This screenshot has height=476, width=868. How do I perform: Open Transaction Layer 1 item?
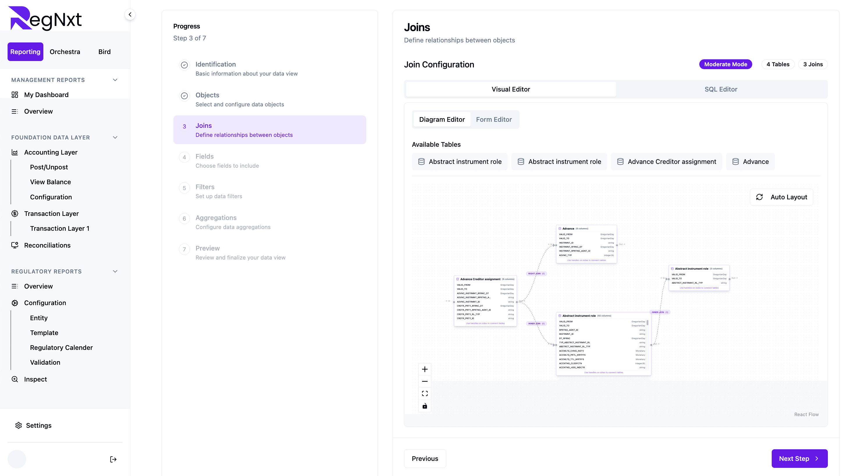click(x=60, y=228)
